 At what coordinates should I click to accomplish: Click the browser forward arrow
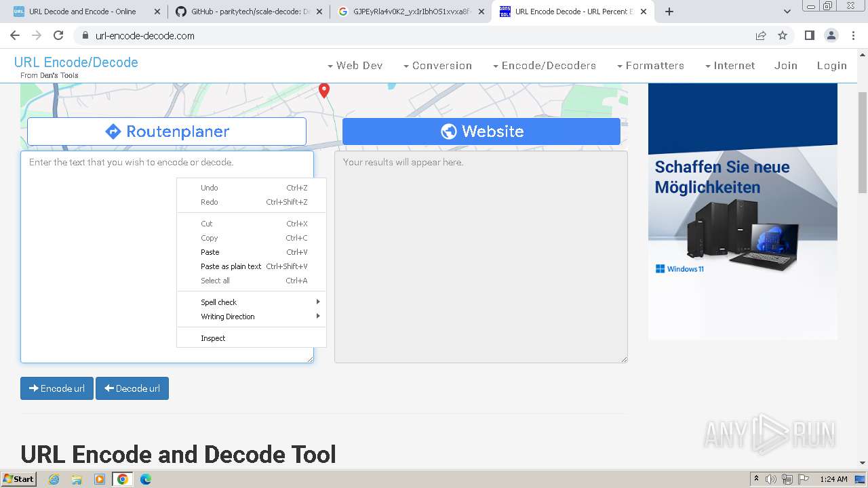(37, 35)
